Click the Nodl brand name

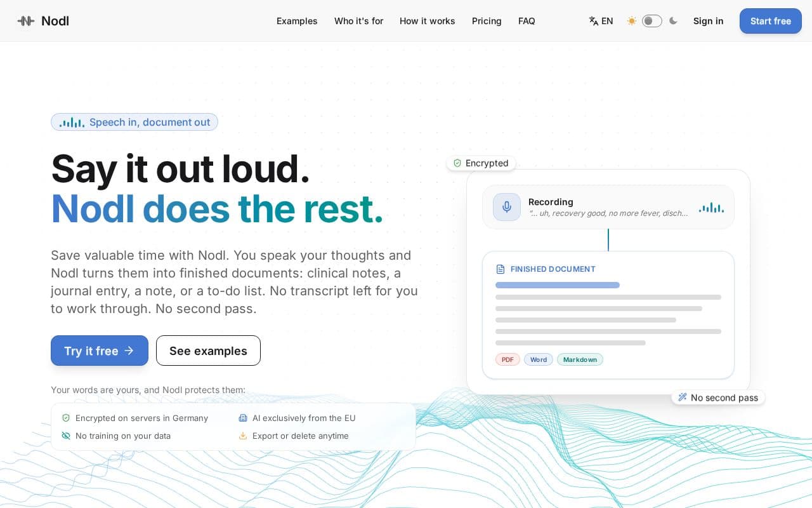(55, 21)
